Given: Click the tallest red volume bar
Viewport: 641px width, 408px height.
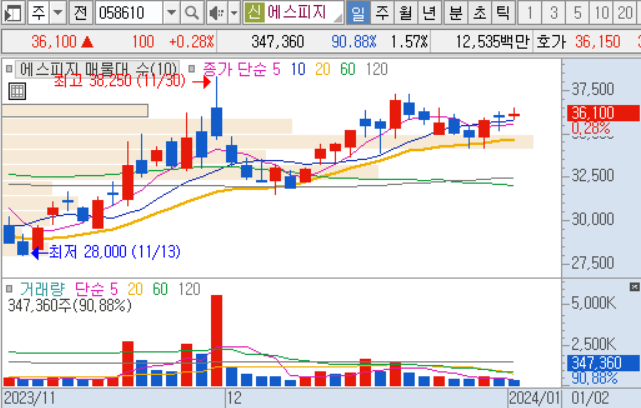Looking at the screenshot, I should 216,341.
